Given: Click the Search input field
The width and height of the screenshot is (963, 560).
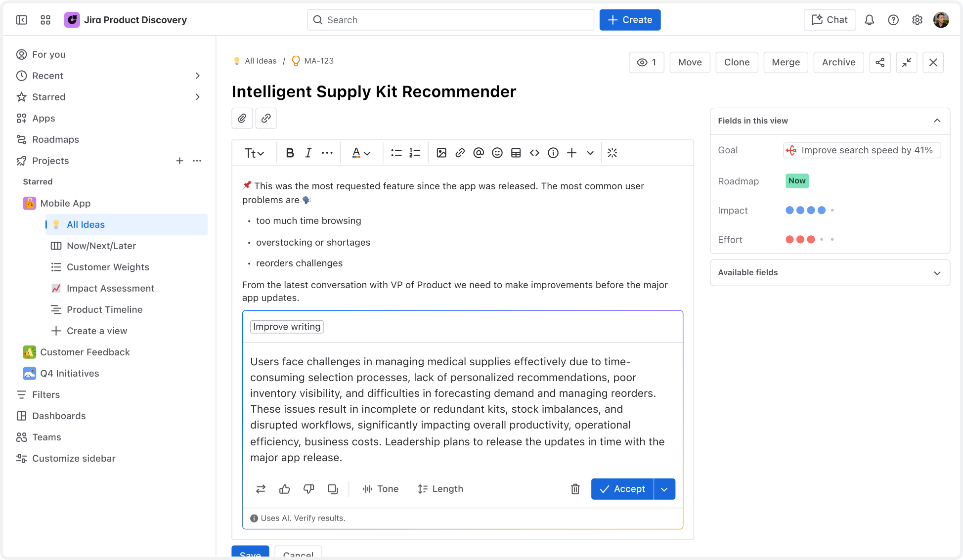Looking at the screenshot, I should click(450, 20).
